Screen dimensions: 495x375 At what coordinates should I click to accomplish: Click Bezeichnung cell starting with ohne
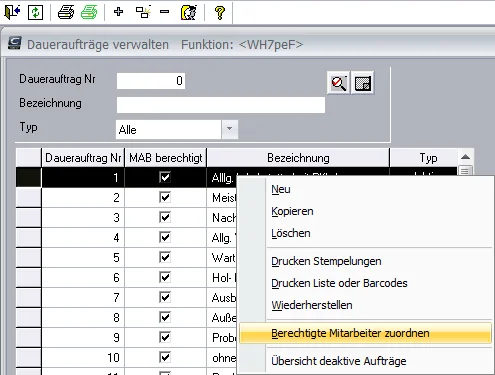tap(222, 357)
